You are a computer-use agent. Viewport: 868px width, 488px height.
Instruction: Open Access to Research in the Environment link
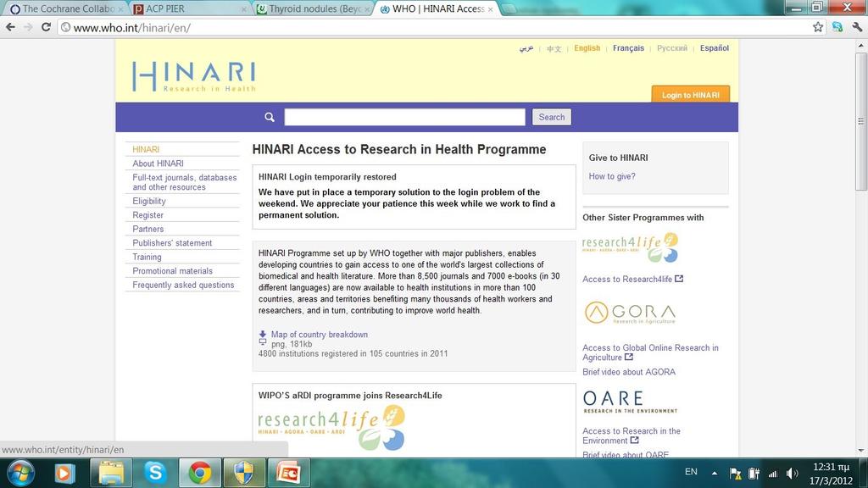point(631,435)
